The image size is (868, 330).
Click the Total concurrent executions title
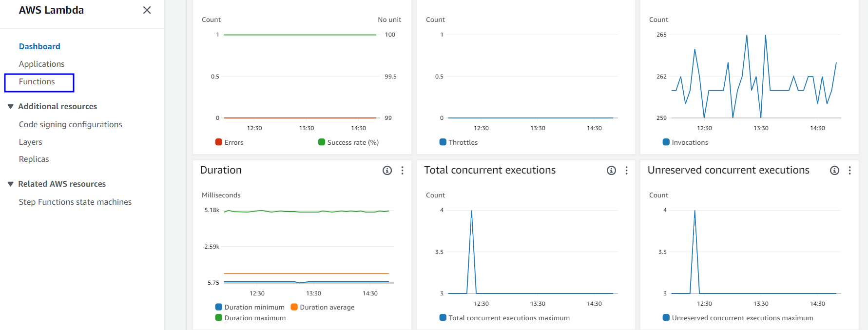pos(490,170)
